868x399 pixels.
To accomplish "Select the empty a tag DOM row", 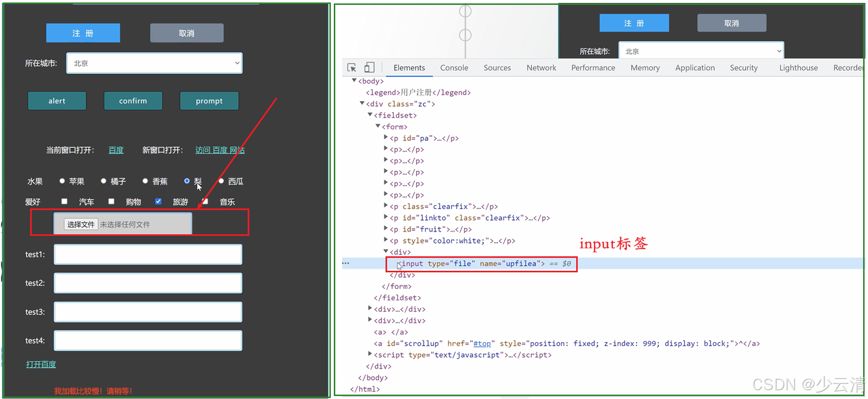I will [391, 332].
